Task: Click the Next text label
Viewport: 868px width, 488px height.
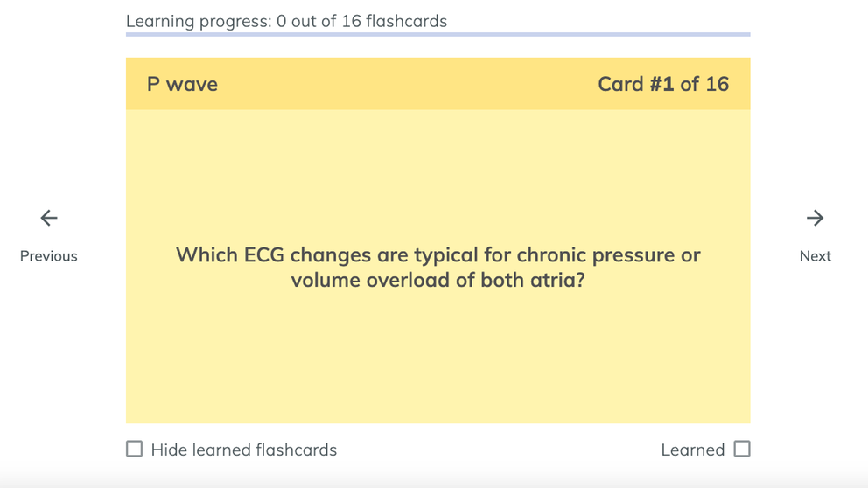Action: tap(815, 256)
